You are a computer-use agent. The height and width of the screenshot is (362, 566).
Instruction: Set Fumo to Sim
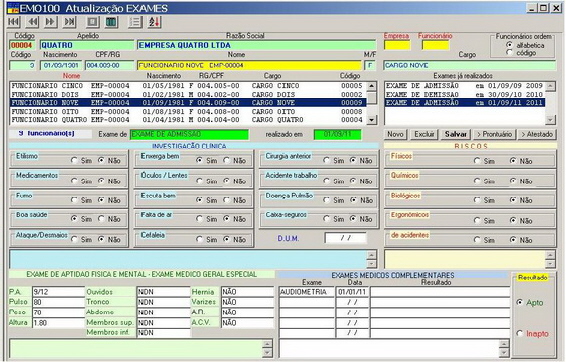[x=74, y=200]
